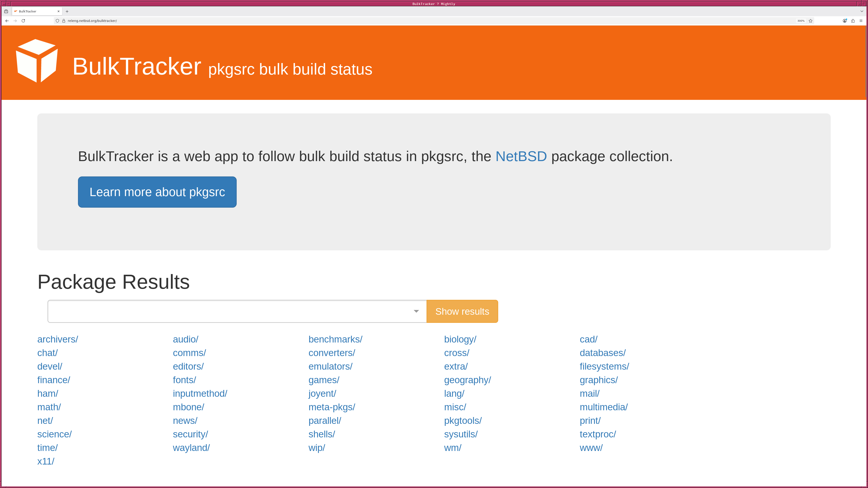868x488 pixels.
Task: Open the databases/ category
Action: click(603, 353)
